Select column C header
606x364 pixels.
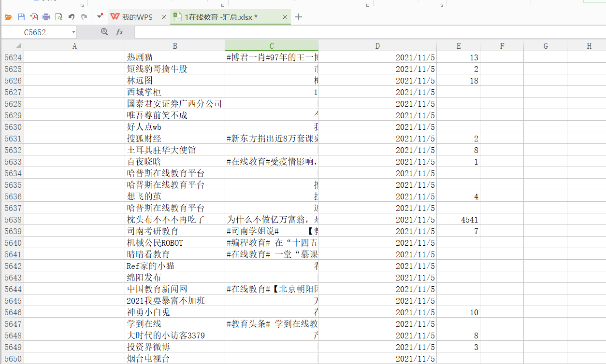(272, 46)
